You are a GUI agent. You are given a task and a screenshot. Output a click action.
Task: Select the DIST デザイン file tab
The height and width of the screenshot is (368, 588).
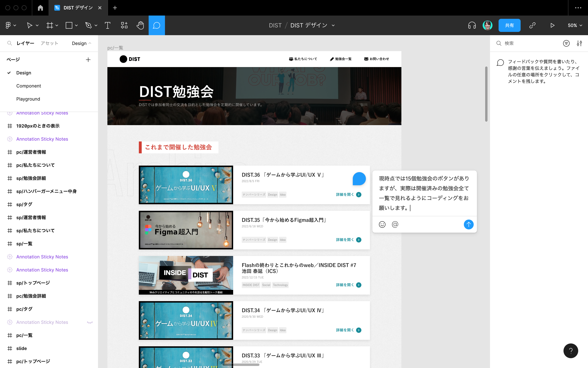[78, 8]
